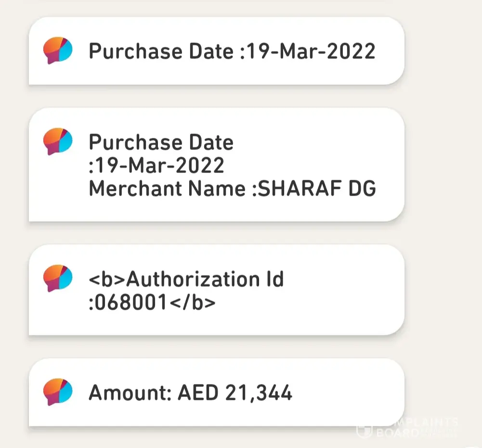Click the closing </b> tag after 068001

pos(199,303)
